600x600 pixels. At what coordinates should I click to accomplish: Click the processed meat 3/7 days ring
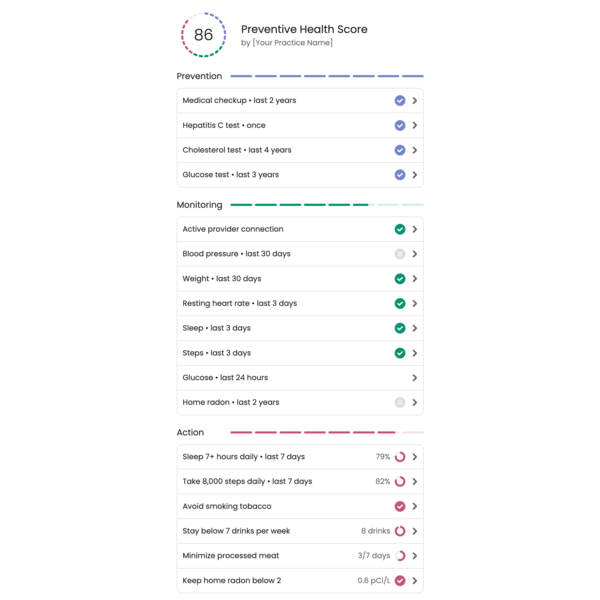click(x=400, y=556)
